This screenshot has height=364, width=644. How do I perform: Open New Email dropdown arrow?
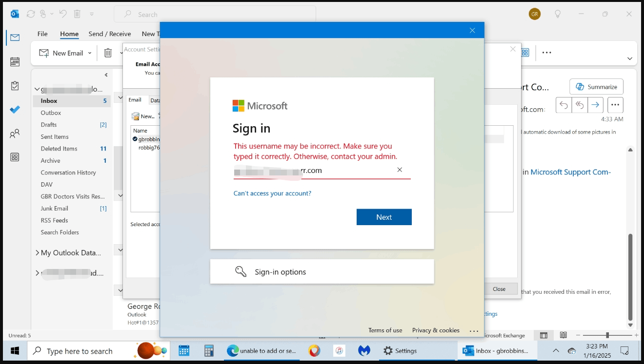90,53
